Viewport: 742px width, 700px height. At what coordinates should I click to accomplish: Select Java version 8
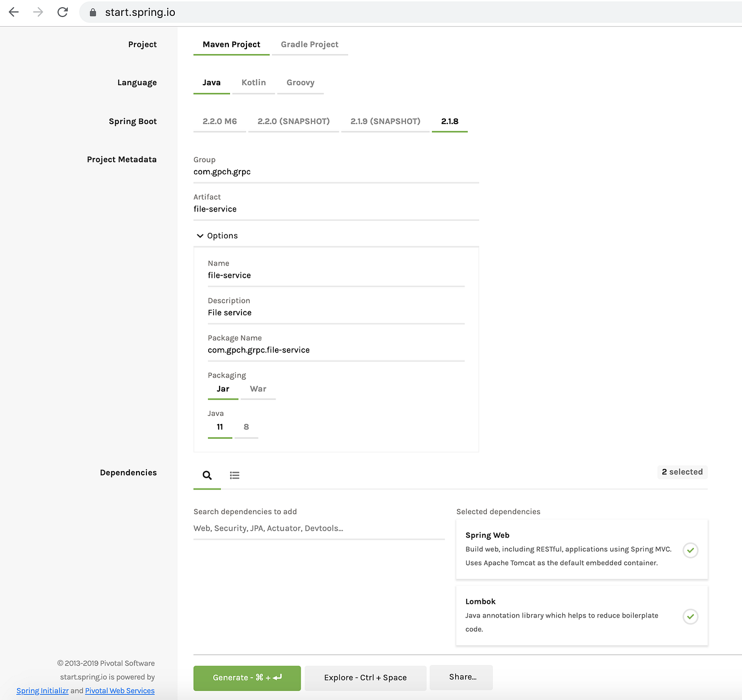click(246, 427)
